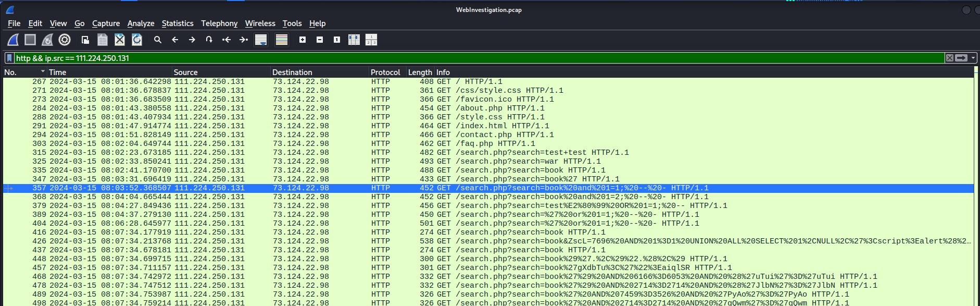Select packet 267 GET / HTTP/1.1
Screen dimensions: 980x306
coord(488,81)
